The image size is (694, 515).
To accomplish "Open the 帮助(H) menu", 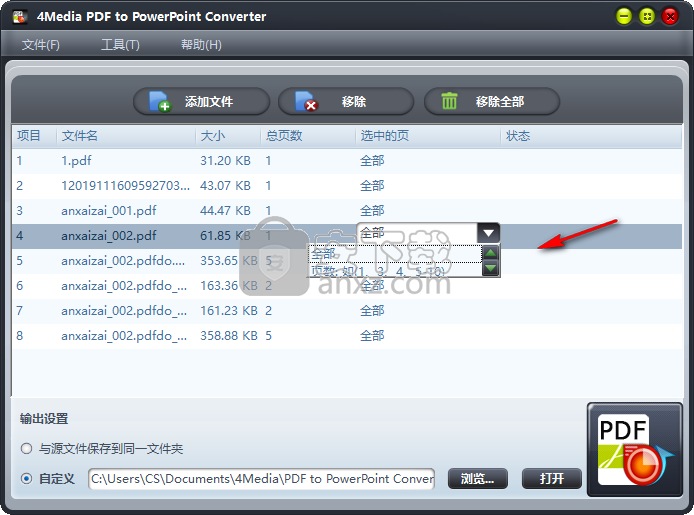I will (x=201, y=45).
